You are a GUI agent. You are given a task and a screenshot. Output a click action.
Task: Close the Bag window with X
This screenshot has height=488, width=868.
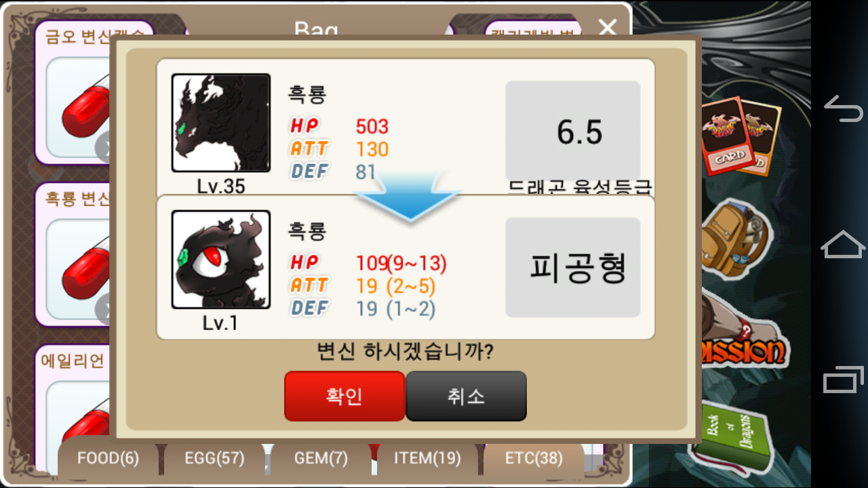coord(608,27)
